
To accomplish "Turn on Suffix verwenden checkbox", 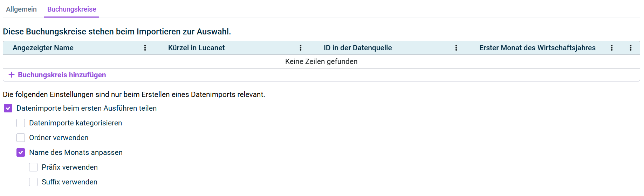I will pyautogui.click(x=33, y=182).
